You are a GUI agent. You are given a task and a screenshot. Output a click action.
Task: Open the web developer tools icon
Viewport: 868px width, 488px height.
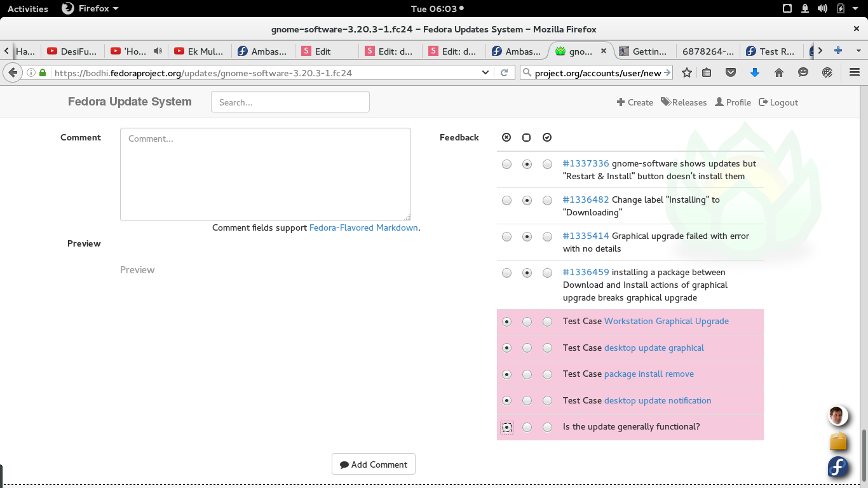pyautogui.click(x=827, y=73)
